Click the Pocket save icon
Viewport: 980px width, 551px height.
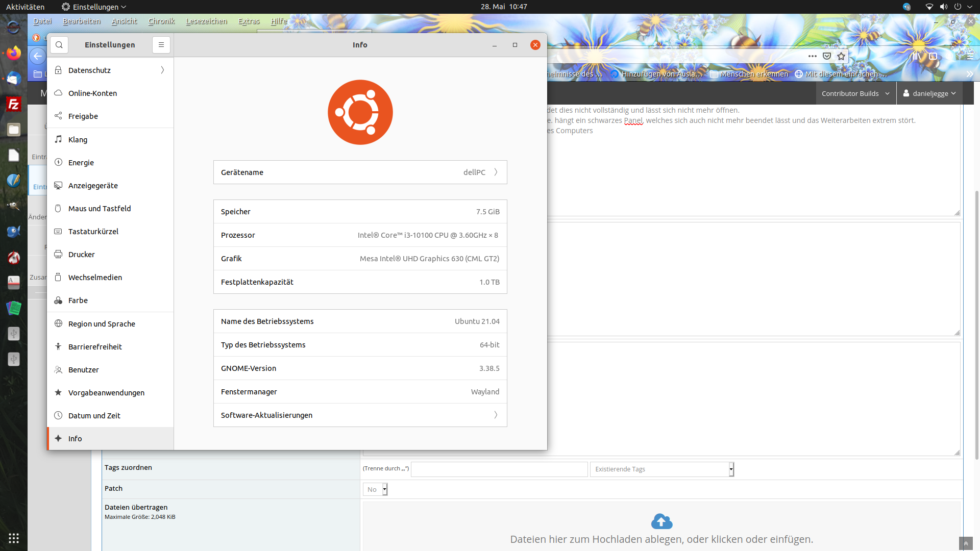point(827,56)
